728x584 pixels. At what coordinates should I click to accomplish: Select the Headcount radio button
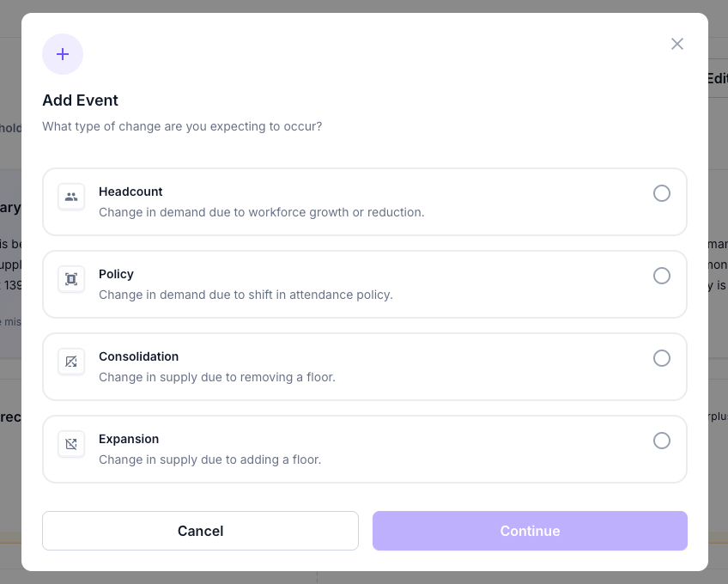click(662, 193)
